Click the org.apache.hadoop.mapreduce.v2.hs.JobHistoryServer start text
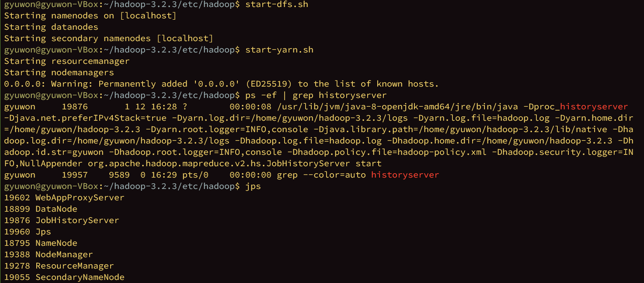 pos(235,164)
